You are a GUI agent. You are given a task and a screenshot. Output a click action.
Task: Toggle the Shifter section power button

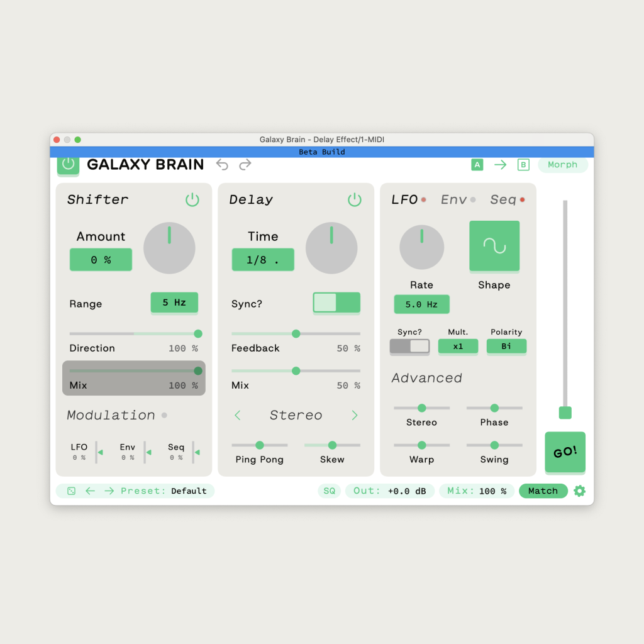192,200
